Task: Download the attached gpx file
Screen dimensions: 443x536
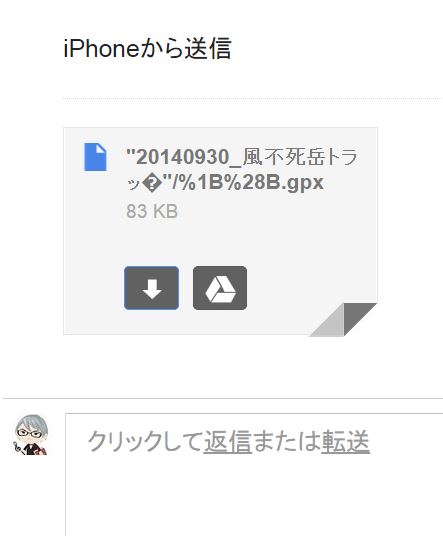Action: tap(151, 288)
